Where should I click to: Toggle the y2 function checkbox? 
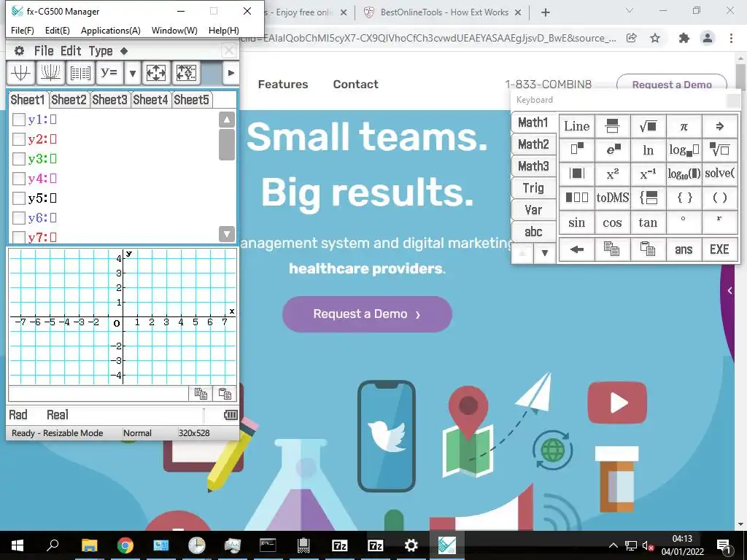(18, 139)
